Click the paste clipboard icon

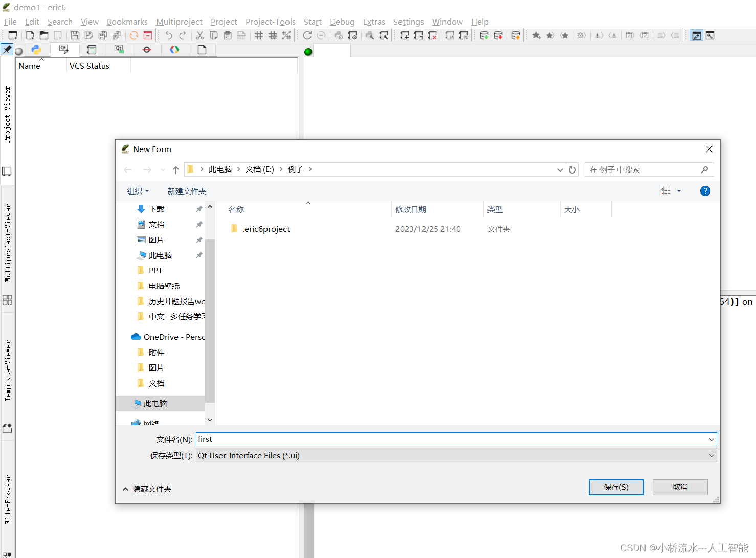click(x=228, y=35)
